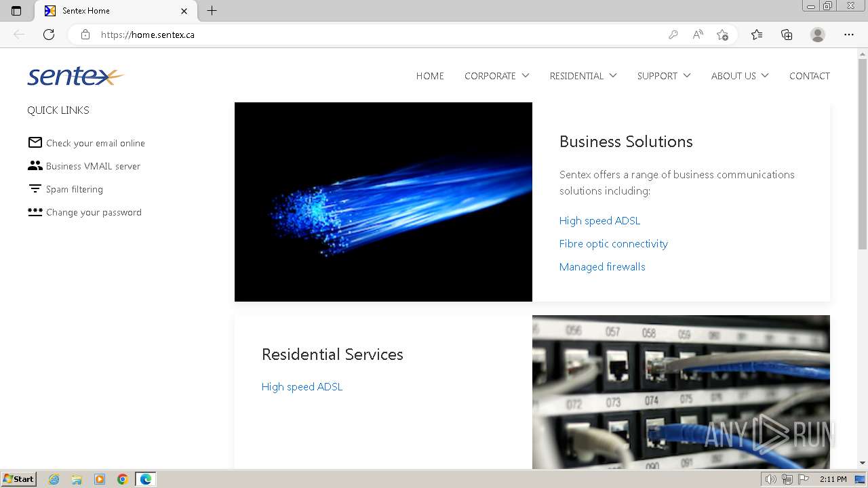Click the page vertical scrollbar thumb

click(863, 155)
